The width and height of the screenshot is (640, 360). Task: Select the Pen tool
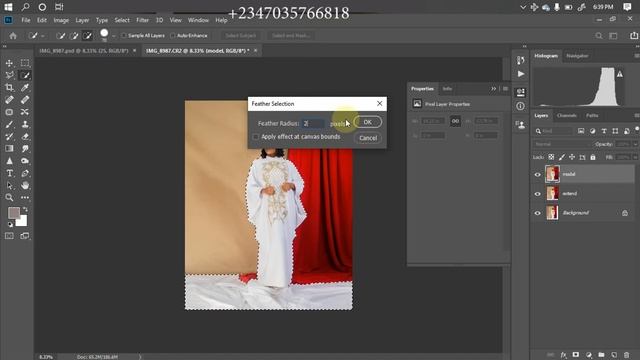pos(25,173)
